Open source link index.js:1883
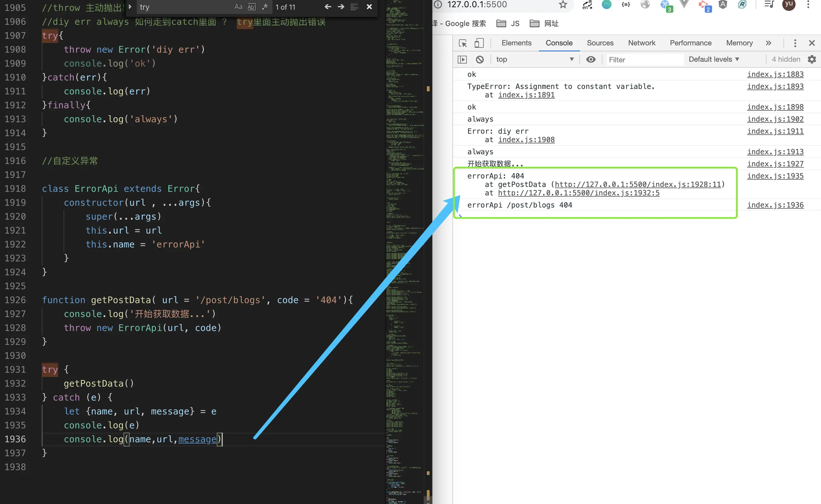 tap(775, 74)
